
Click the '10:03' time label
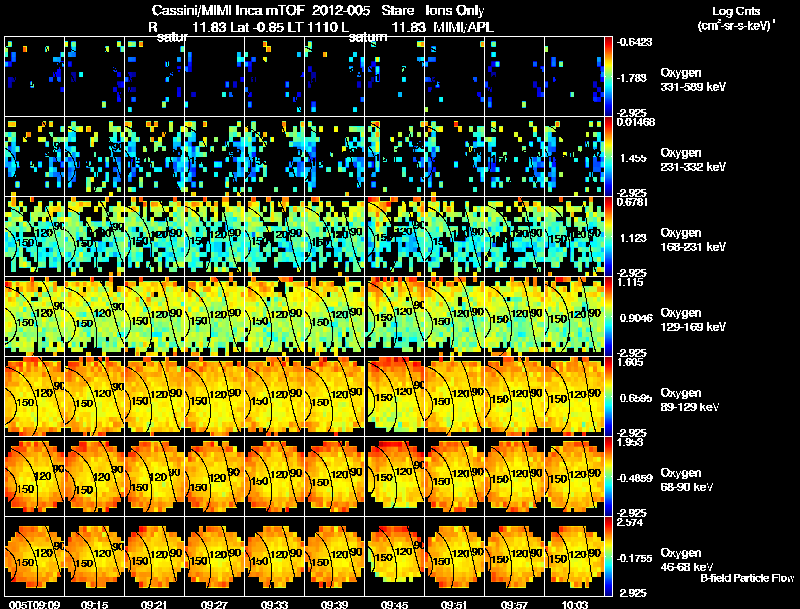[x=574, y=604]
